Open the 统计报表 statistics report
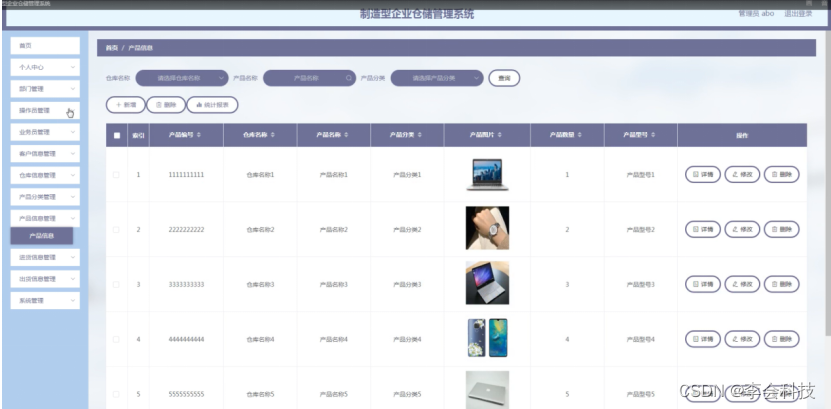Screen dimensions: 831x409 (x=213, y=105)
